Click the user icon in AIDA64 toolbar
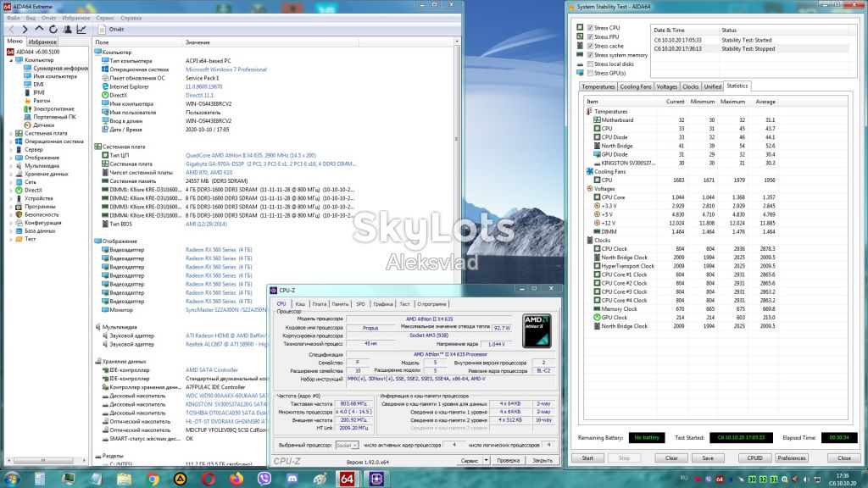This screenshot has height=488, width=868. coord(67,30)
